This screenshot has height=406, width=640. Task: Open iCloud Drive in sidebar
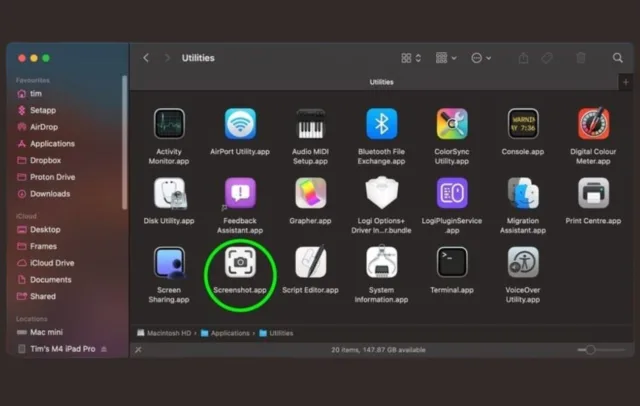click(x=51, y=263)
